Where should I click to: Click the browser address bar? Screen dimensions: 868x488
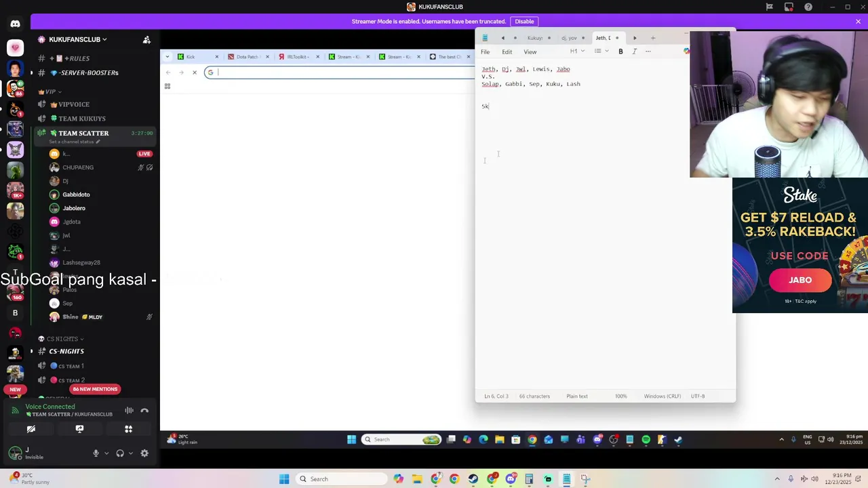tap(339, 73)
